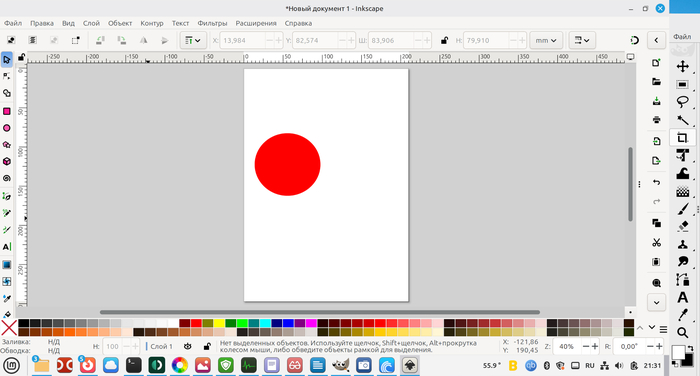Print the document
Image resolution: width=700 pixels, height=376 pixels.
pyautogui.click(x=656, y=120)
